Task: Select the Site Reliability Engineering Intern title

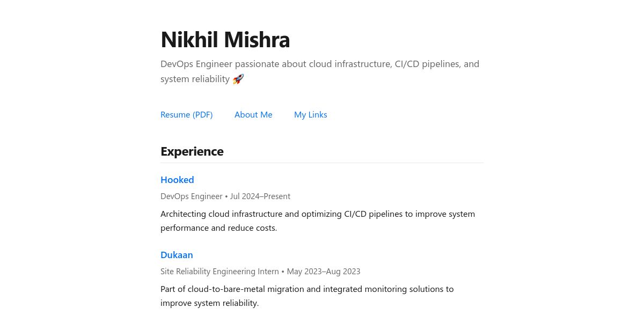Action: pyautogui.click(x=219, y=272)
